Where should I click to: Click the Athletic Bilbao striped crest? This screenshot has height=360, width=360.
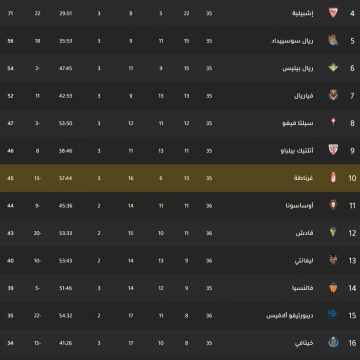pos(333,150)
